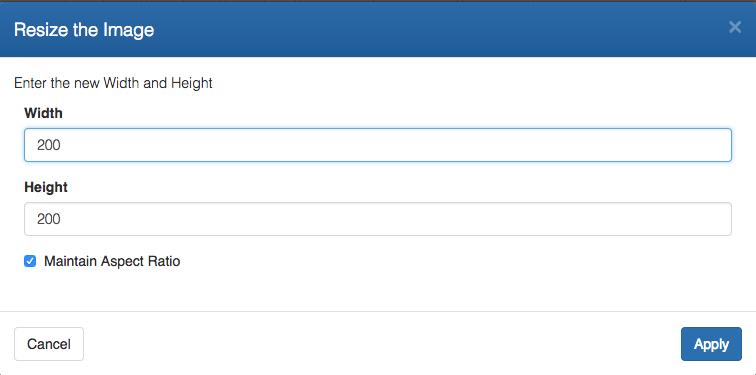Click "Enter the new Width and Height" text
This screenshot has width=756, height=375.
[x=113, y=83]
